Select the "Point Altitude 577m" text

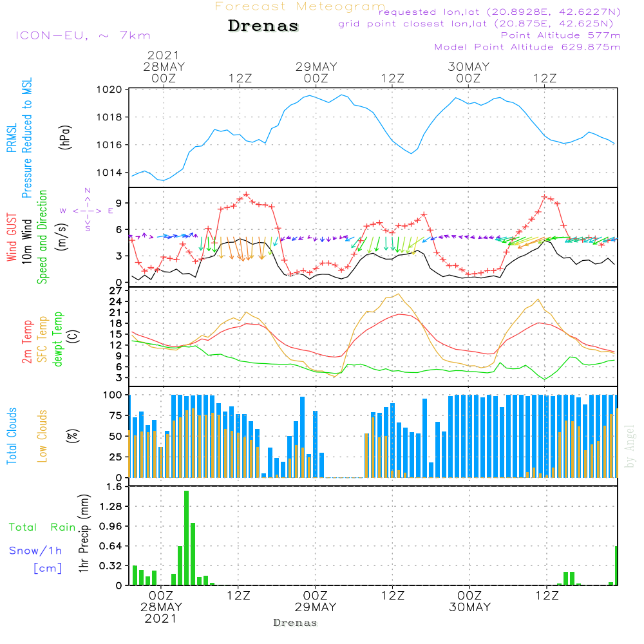pos(561,35)
